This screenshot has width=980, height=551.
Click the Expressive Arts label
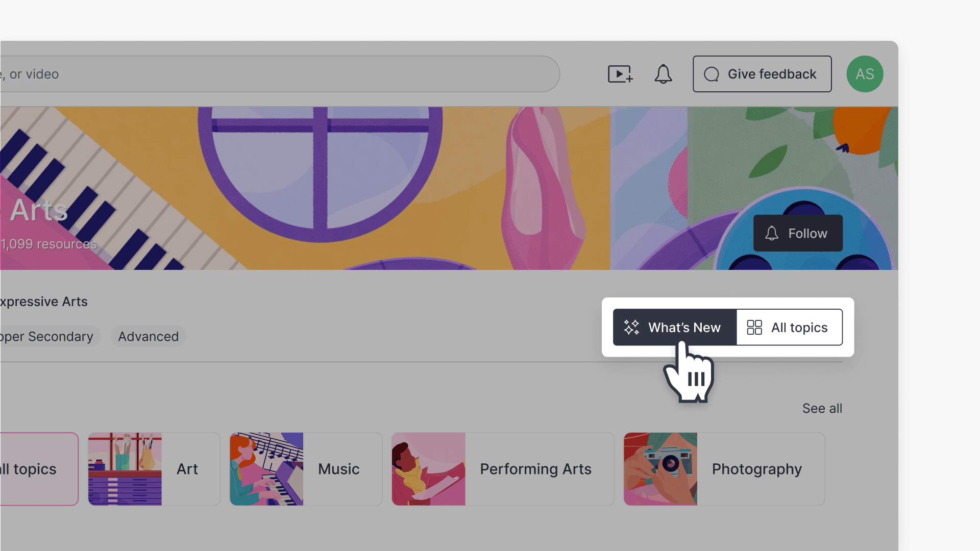click(44, 302)
